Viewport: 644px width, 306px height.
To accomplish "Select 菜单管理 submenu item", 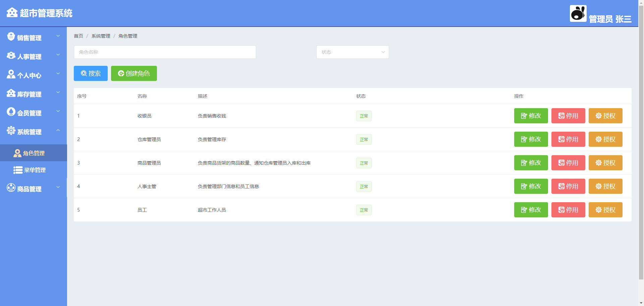I will 34,170.
